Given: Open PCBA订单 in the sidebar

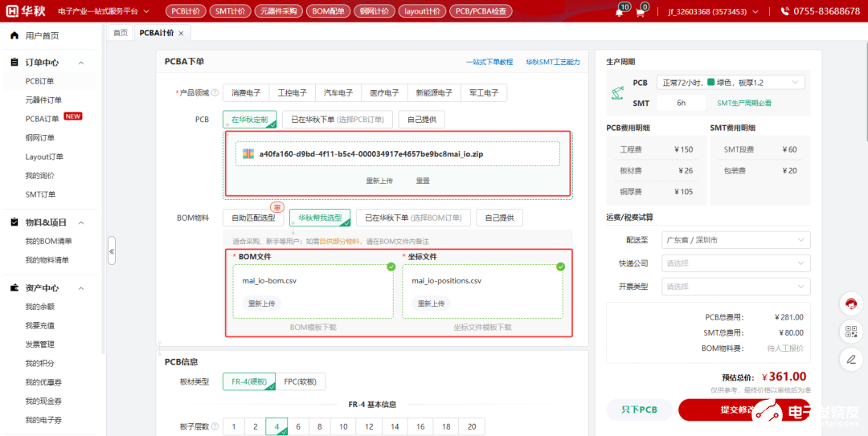Looking at the screenshot, I should (42, 119).
